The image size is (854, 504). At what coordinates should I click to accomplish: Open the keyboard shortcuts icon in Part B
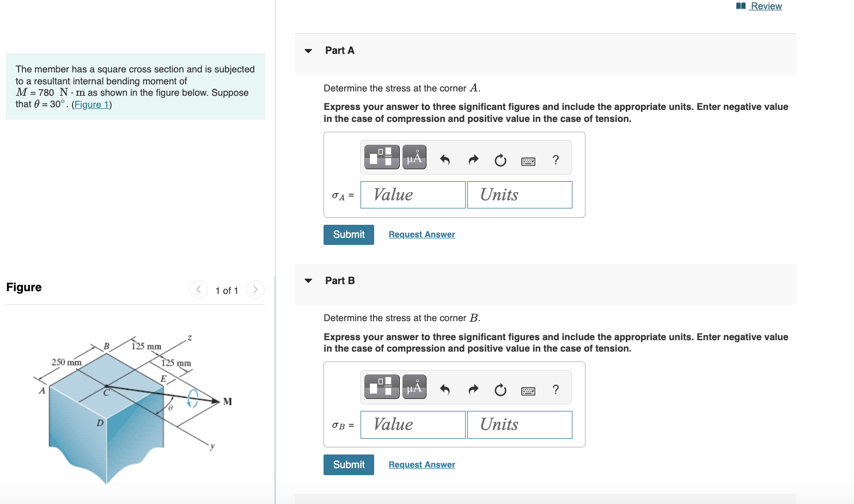pyautogui.click(x=528, y=390)
